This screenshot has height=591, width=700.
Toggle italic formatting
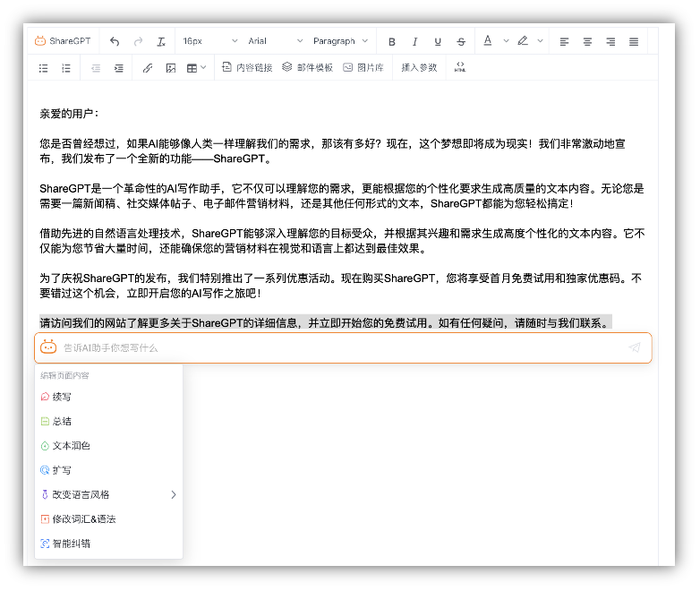tap(414, 41)
